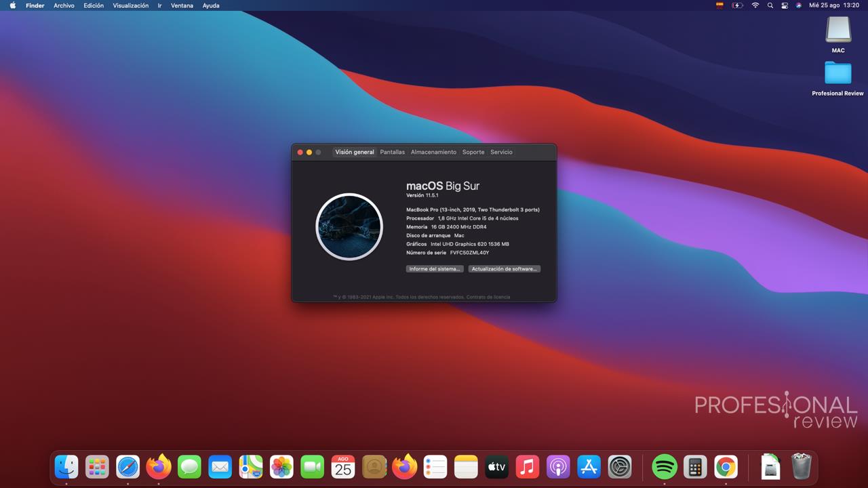Show Wi-Fi status in the menu bar
The height and width of the screenshot is (488, 868).
755,5
